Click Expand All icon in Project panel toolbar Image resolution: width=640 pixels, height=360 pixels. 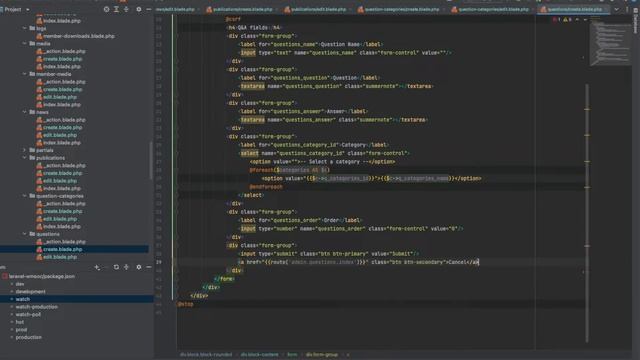pos(116,9)
